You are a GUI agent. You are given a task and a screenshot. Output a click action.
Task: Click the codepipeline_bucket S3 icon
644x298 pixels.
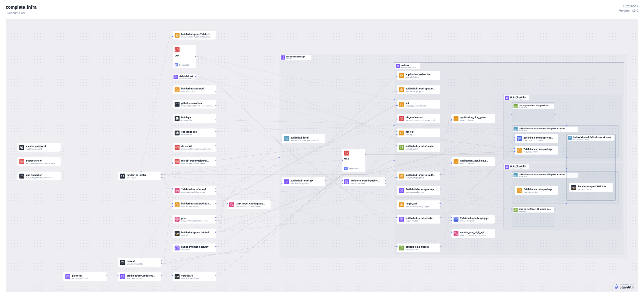[401, 248]
